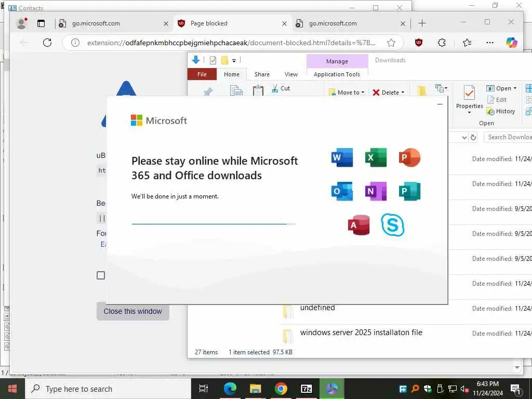
Task: Open uBlock Origin extension icon in Edge toolbar
Action: coord(419,43)
